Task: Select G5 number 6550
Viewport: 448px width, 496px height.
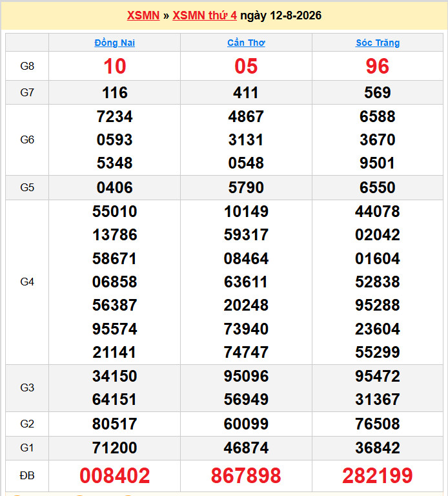Action: click(x=378, y=187)
